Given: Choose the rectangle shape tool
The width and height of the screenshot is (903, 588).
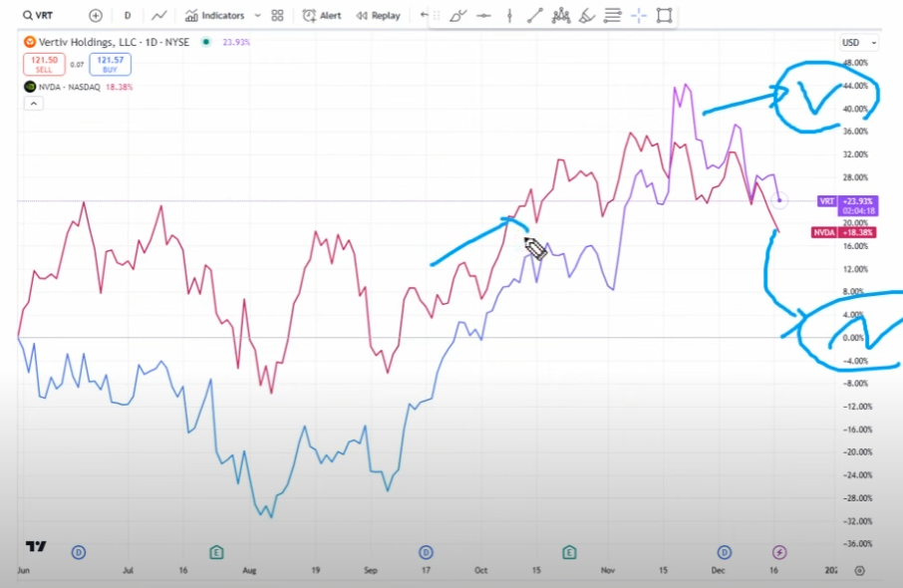Looking at the screenshot, I should 665,15.
